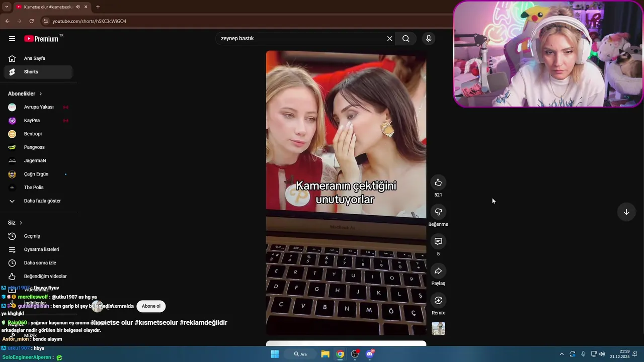Open the short's sound thumbnail under Remix
The width and height of the screenshot is (644, 362).
click(x=438, y=329)
